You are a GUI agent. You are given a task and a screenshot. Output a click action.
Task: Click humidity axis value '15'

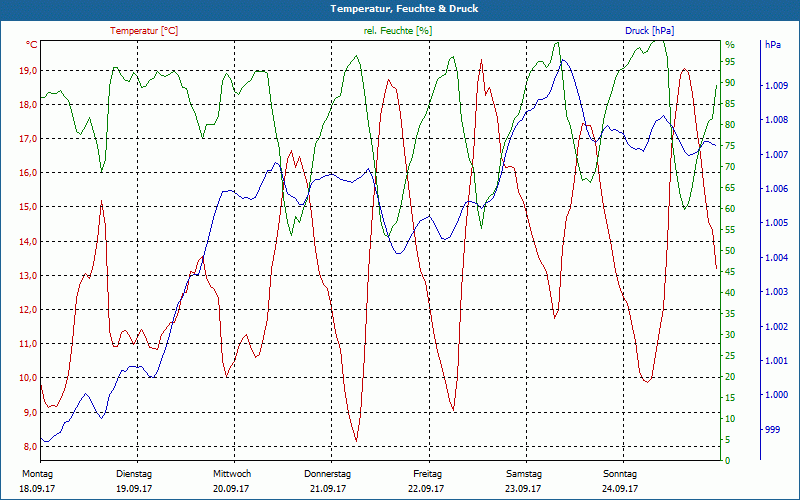point(730,398)
